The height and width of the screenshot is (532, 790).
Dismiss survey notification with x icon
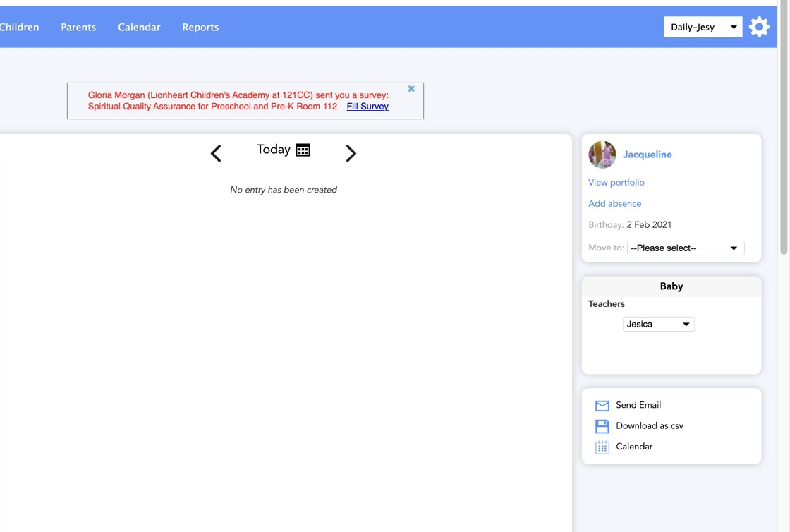pos(411,89)
